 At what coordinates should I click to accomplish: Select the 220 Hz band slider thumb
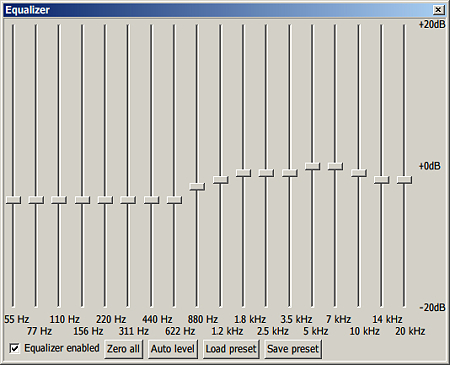(x=105, y=200)
